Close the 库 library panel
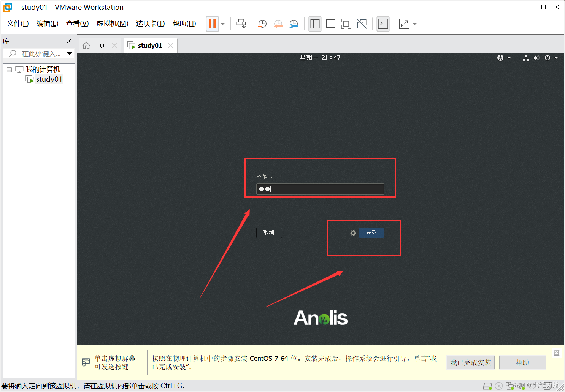565x392 pixels. [x=68, y=41]
